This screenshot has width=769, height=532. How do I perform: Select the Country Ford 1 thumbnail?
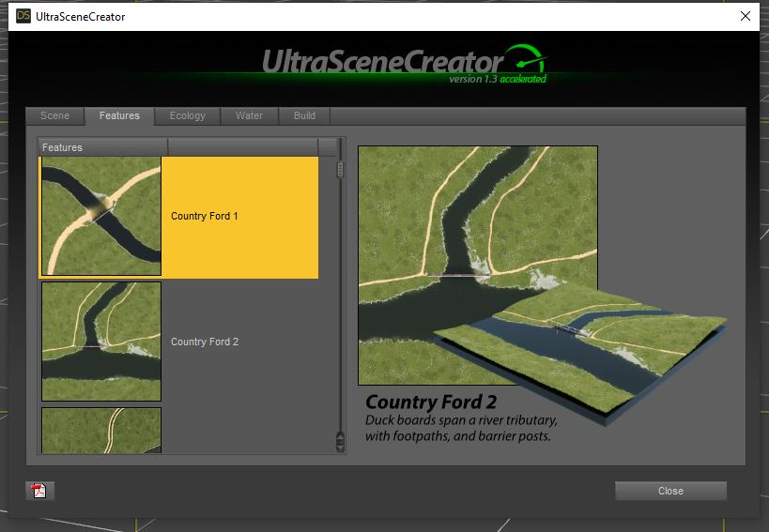coord(101,216)
